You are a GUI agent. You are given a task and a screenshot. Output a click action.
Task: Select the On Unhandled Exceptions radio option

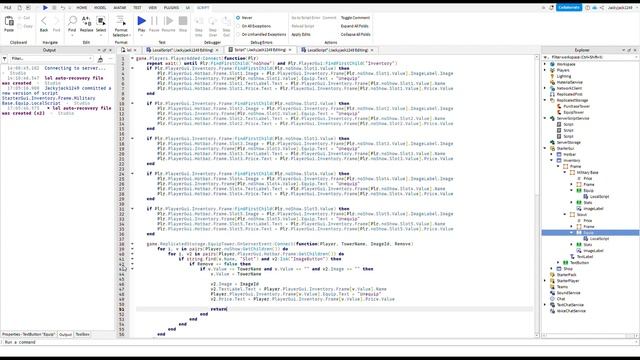click(238, 34)
